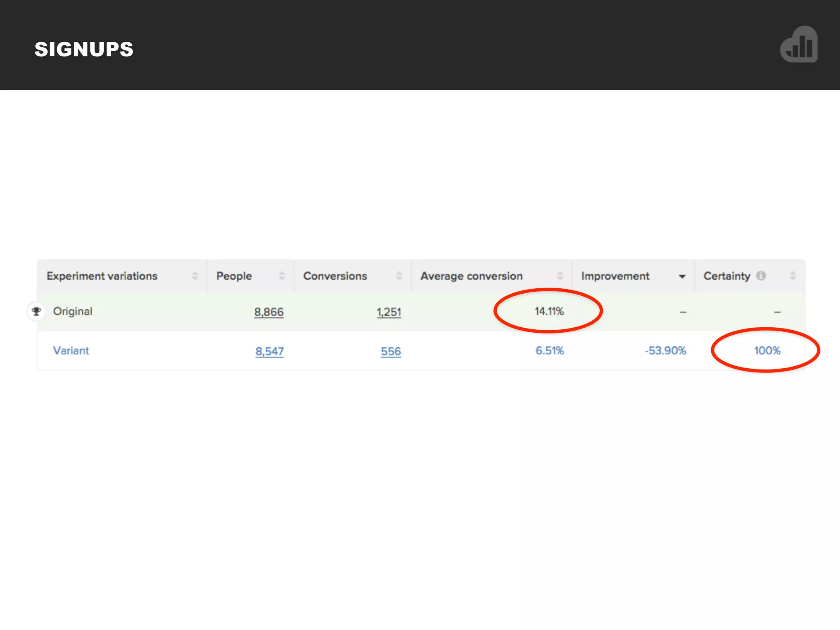The image size is (840, 630).
Task: Click the Conversions column sort arrows
Action: (x=399, y=276)
